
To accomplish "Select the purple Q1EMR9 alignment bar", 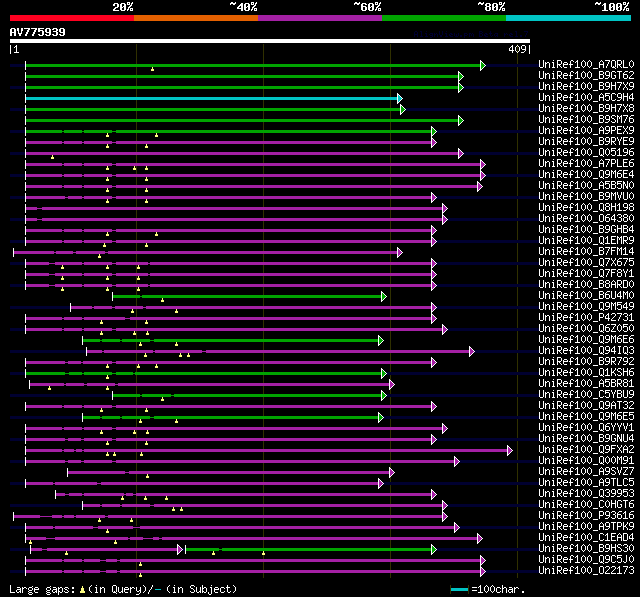I will (229, 242).
